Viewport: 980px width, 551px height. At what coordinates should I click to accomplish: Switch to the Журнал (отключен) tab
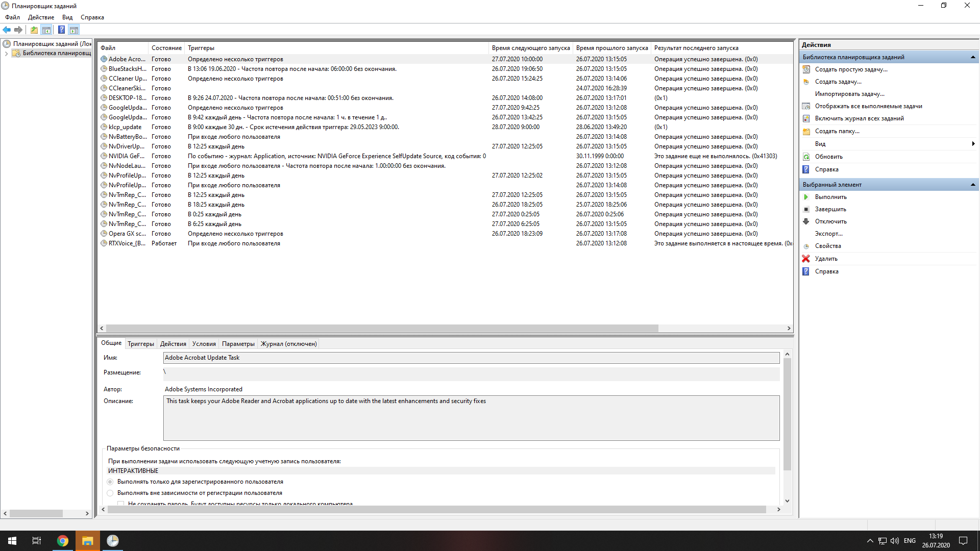pos(288,344)
